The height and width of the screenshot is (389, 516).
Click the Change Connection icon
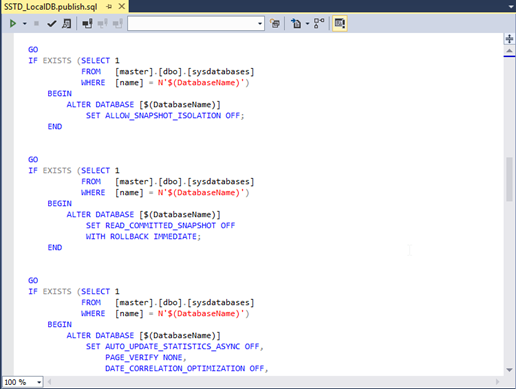[x=117, y=24]
